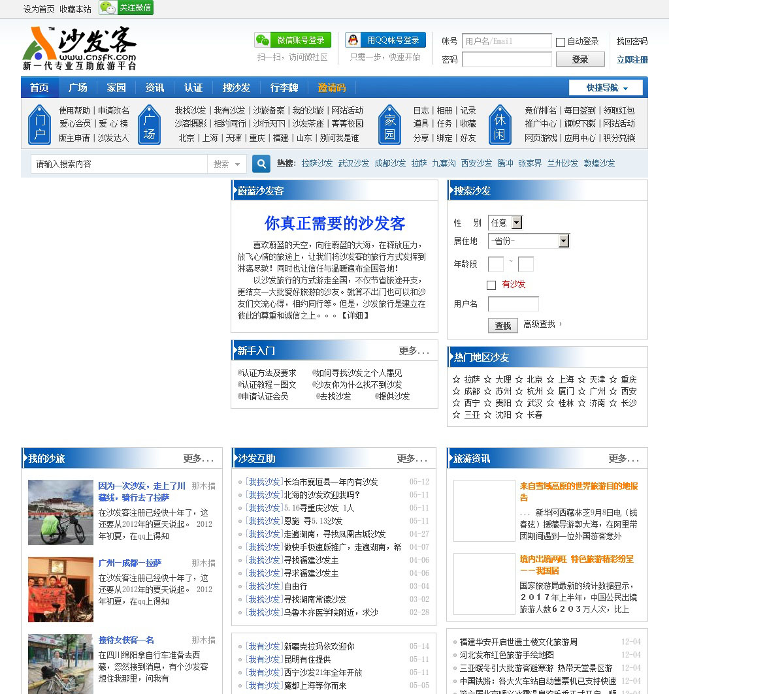Click 厦门 in hot regions
Viewport: 784px width, 694px height.
click(566, 391)
